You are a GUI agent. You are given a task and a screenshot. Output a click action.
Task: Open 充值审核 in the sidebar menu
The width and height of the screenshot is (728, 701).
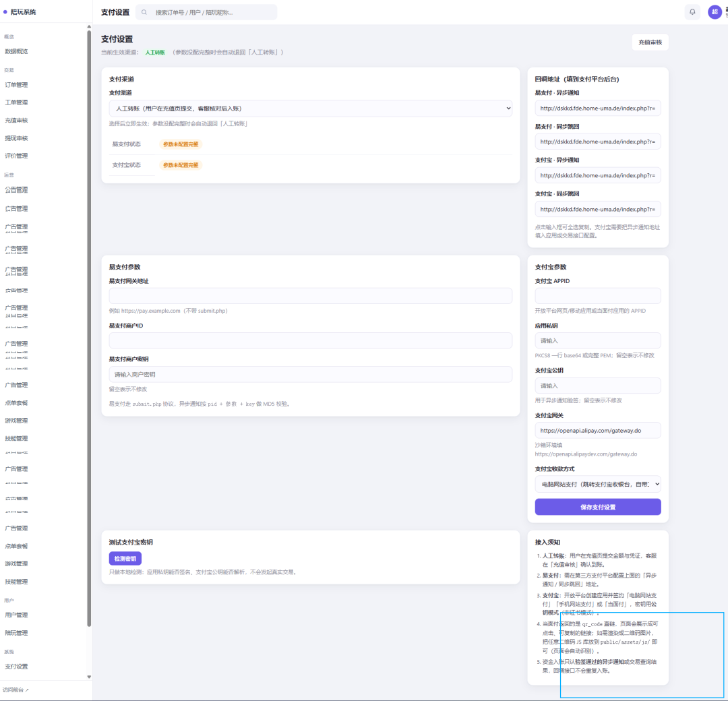click(x=17, y=120)
